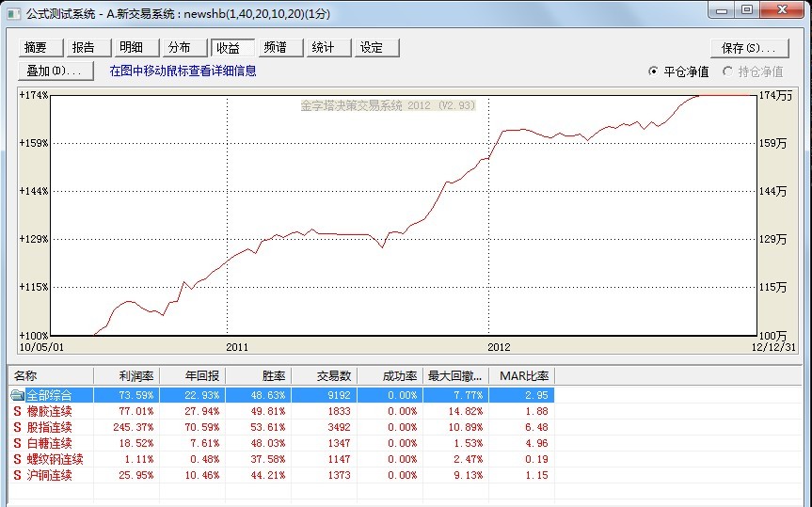Sort by the 成功率 column header
Screen dimensions: 812x507
pyautogui.click(x=390, y=376)
